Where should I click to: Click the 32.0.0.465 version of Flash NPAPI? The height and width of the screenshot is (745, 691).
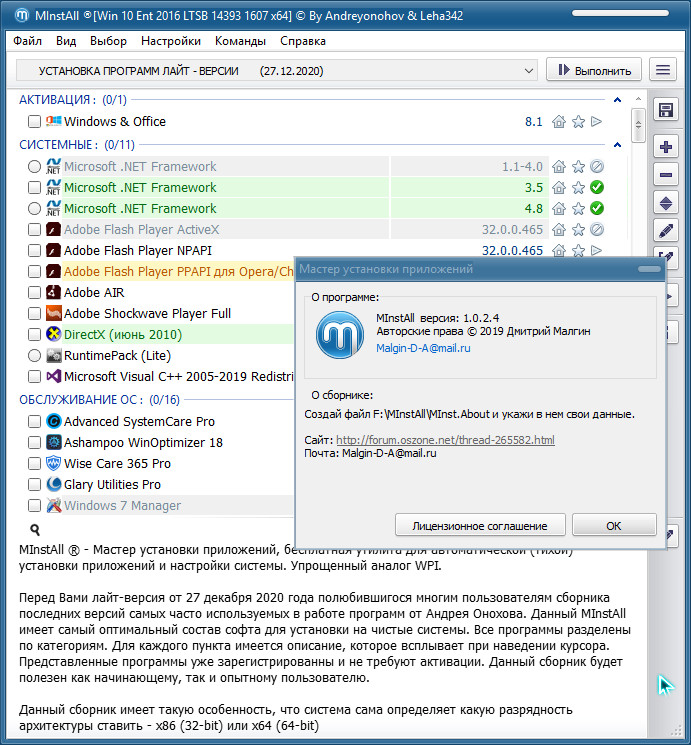[512, 250]
